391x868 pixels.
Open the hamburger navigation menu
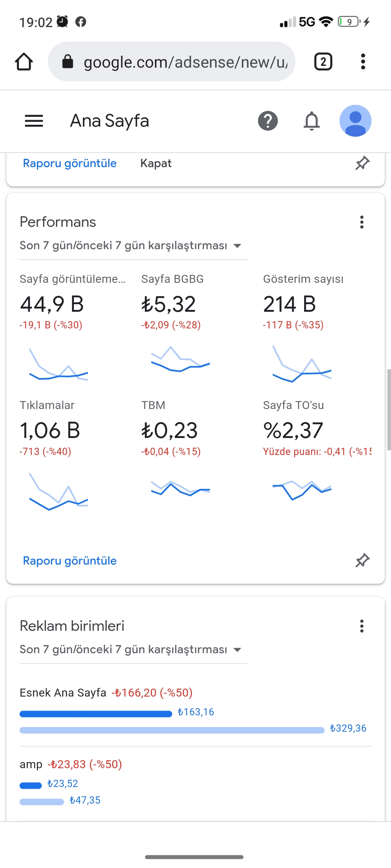[x=34, y=121]
